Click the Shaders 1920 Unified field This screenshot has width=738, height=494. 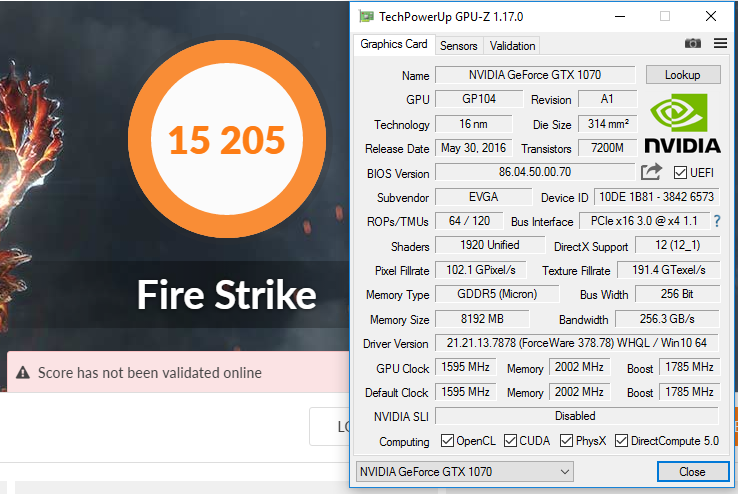coord(490,245)
